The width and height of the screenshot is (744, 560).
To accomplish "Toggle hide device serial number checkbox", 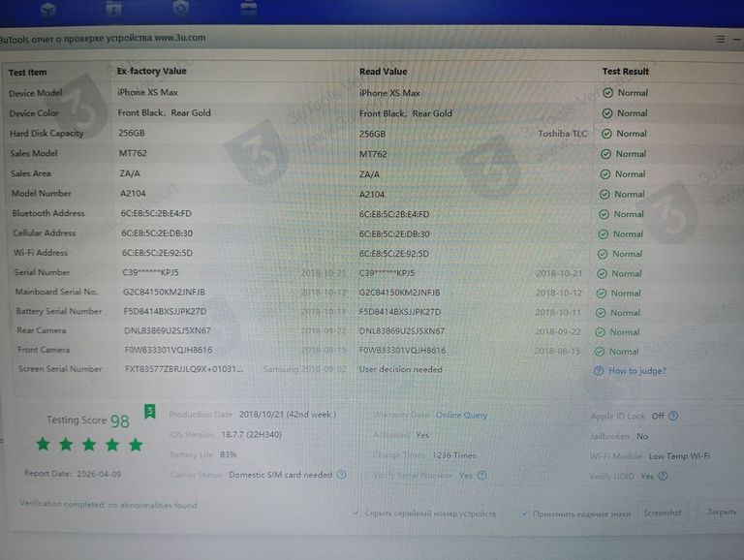I will pyautogui.click(x=357, y=513).
